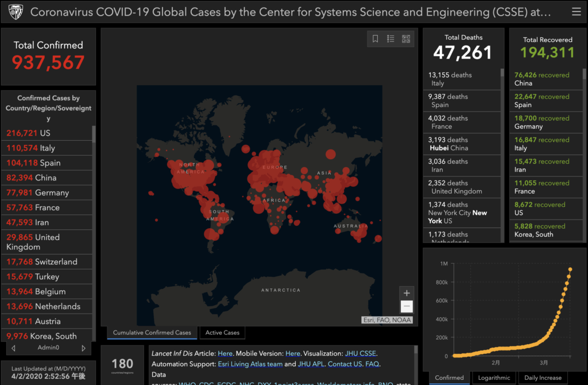Select the 47,593 Iran row
The width and height of the screenshot is (588, 385).
coord(47,222)
